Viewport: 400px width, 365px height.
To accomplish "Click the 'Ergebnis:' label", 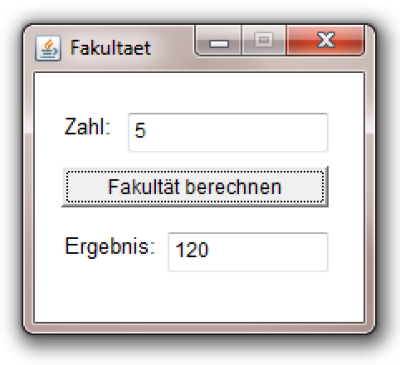I will (110, 247).
